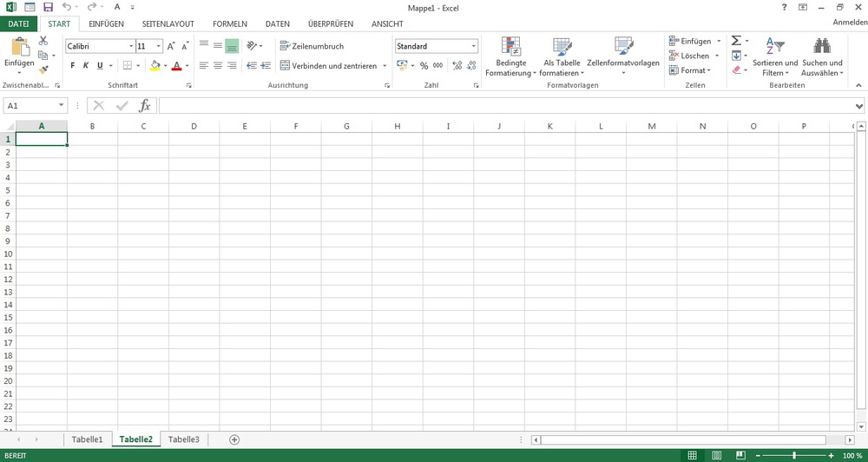The height and width of the screenshot is (462, 868).
Task: Click the AutoSum sigma icon
Action: click(736, 41)
